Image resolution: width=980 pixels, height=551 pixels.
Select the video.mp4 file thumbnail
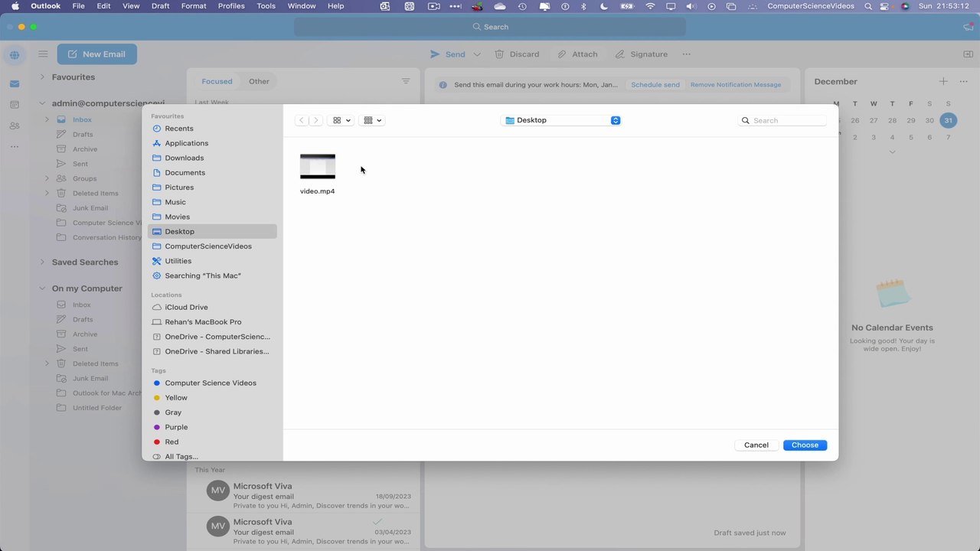(x=318, y=166)
